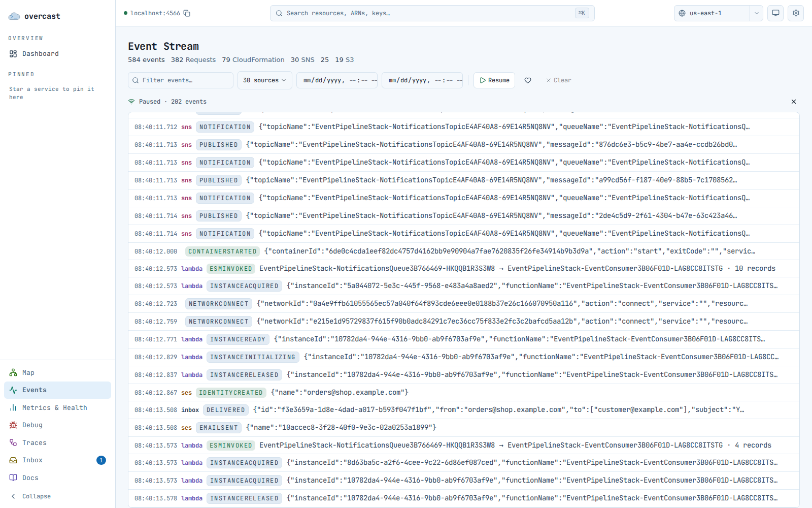Focus the Filter events input
Image resolution: width=812 pixels, height=508 pixels.
181,80
